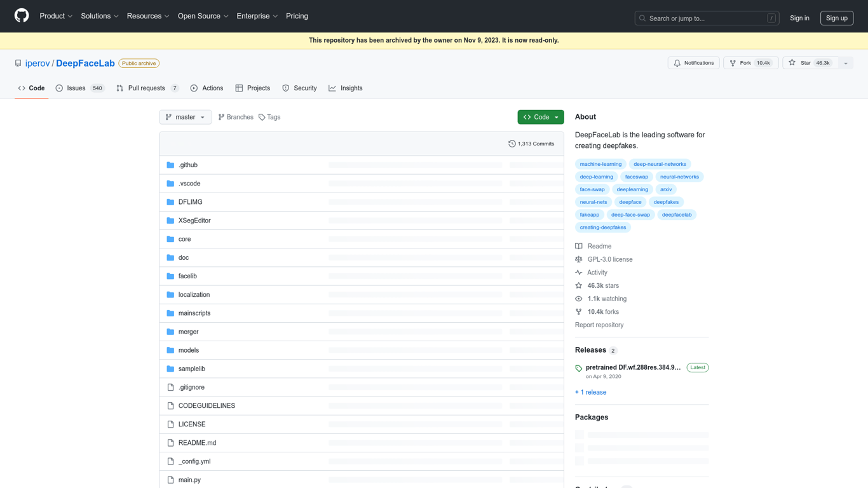
Task: Open the Star lists dropdown arrow
Action: [846, 63]
